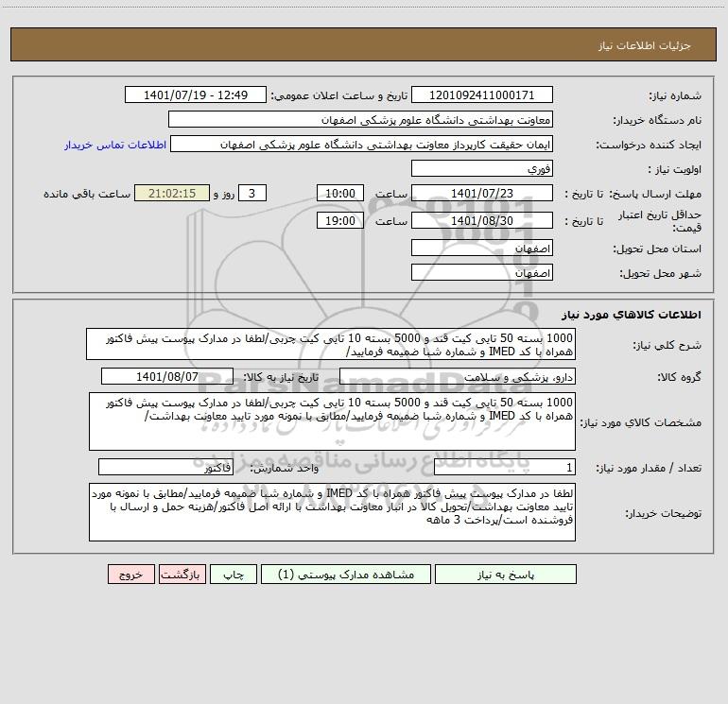The height and width of the screenshot is (704, 728).
Task: Click remaining days field showing 3
Action: 252,193
